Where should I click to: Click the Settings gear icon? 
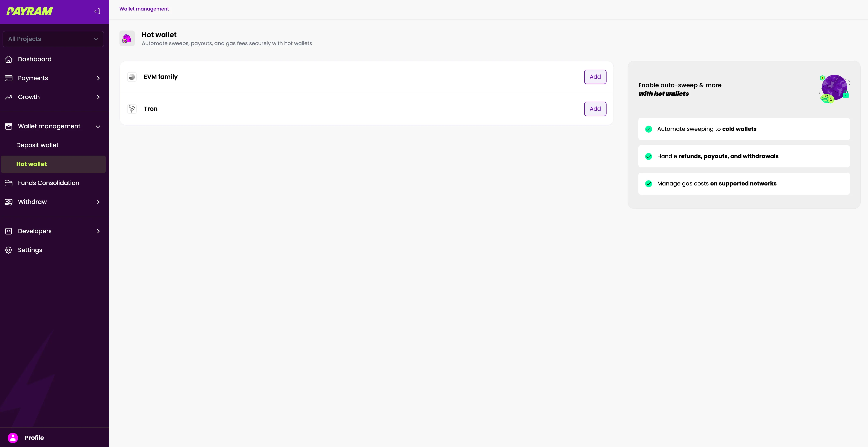pyautogui.click(x=9, y=250)
